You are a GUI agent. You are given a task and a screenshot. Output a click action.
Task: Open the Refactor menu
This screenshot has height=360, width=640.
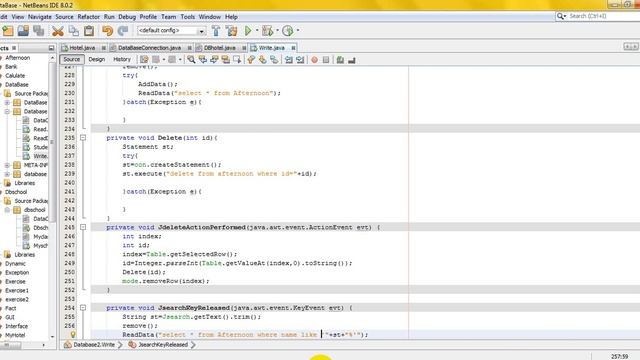(89, 17)
